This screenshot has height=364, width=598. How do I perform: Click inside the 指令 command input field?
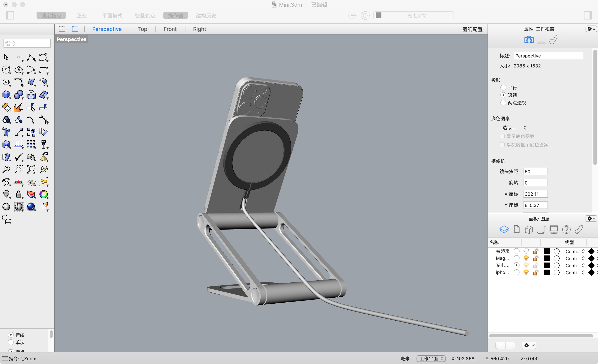click(x=27, y=43)
